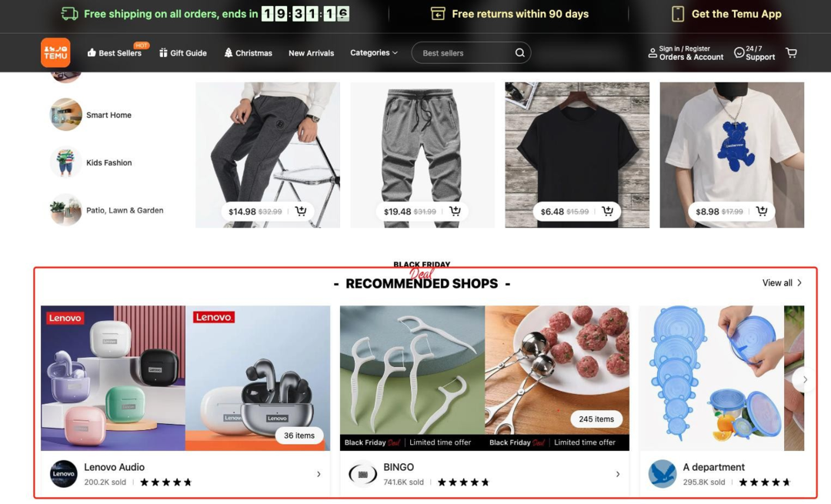The width and height of the screenshot is (831, 504).
Task: Open 24/7 Support chat icon
Action: pos(739,52)
